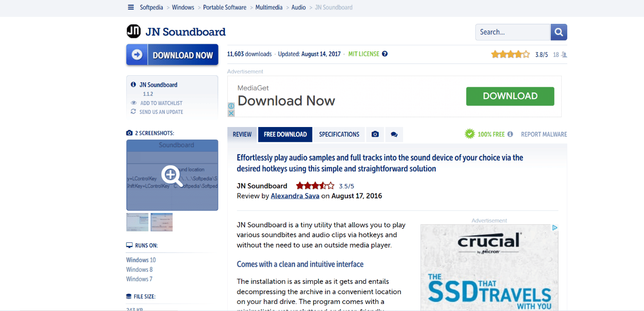Click the green 100% FREE badge icon

point(470,134)
